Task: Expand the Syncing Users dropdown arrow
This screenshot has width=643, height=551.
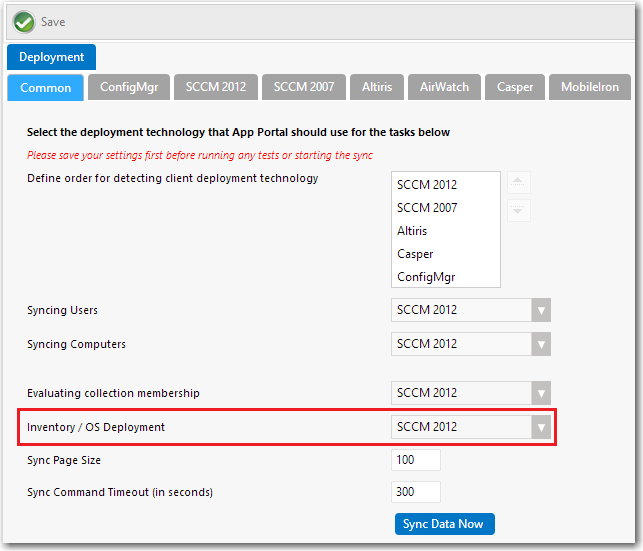Action: (x=541, y=310)
